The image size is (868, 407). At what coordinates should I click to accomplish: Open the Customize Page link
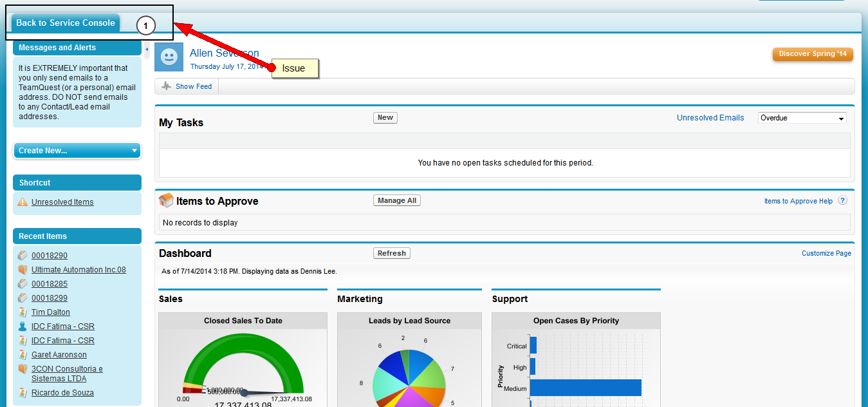click(826, 254)
